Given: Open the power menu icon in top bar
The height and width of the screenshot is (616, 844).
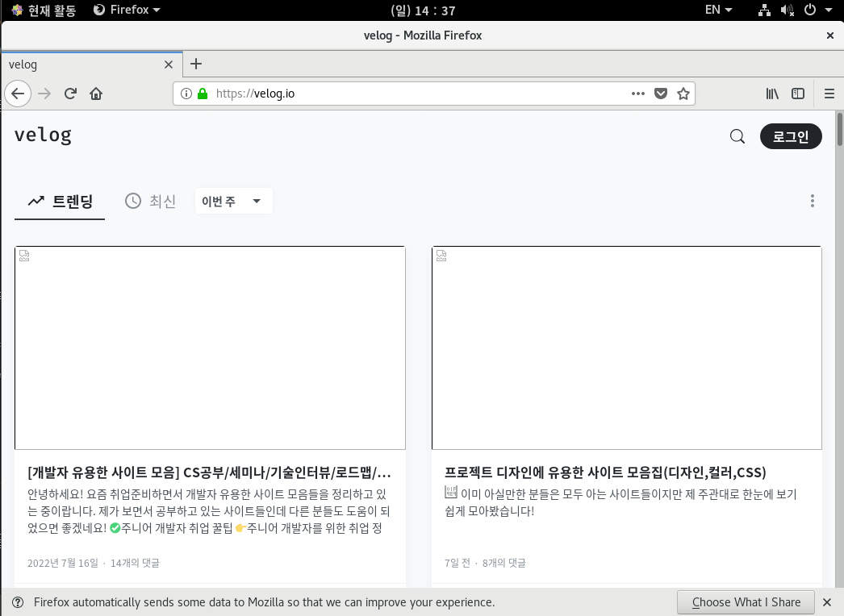Looking at the screenshot, I should pos(810,10).
